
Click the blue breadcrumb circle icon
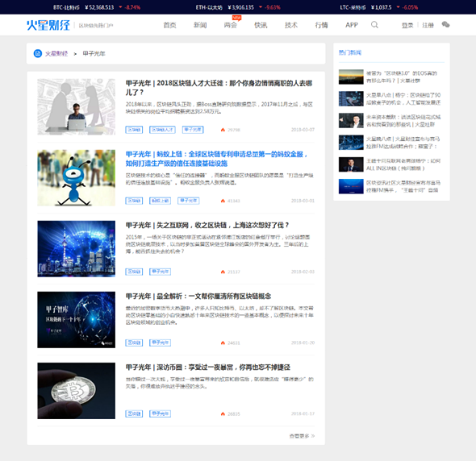pyautogui.click(x=38, y=54)
